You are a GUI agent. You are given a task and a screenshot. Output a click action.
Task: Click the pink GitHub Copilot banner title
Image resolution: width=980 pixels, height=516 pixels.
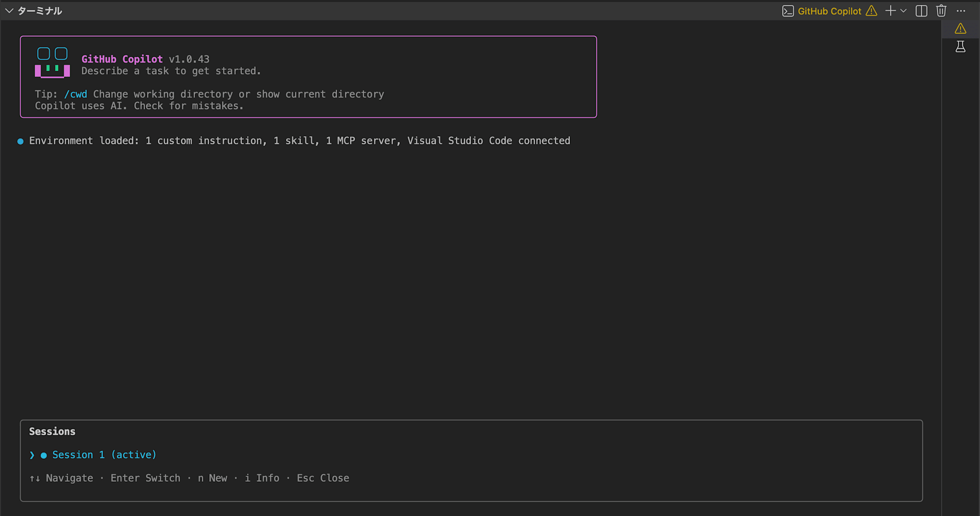click(x=122, y=59)
